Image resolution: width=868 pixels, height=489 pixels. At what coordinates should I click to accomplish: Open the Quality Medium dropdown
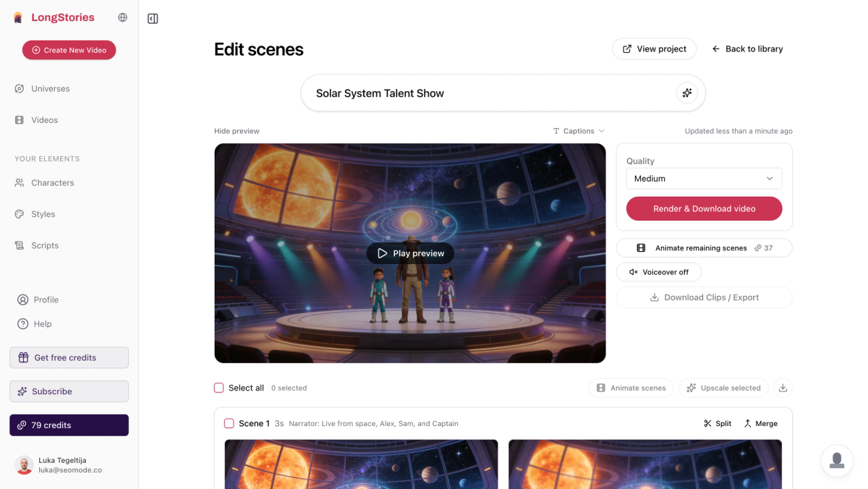pos(704,179)
